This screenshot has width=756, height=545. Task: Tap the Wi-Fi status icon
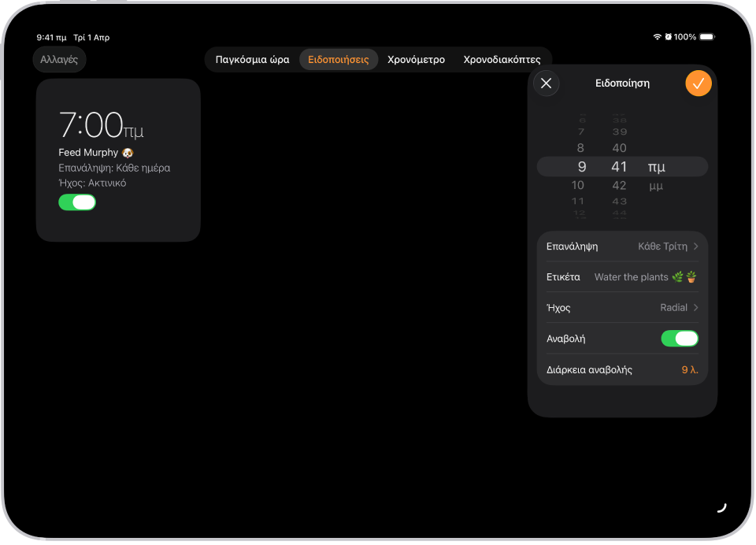657,37
